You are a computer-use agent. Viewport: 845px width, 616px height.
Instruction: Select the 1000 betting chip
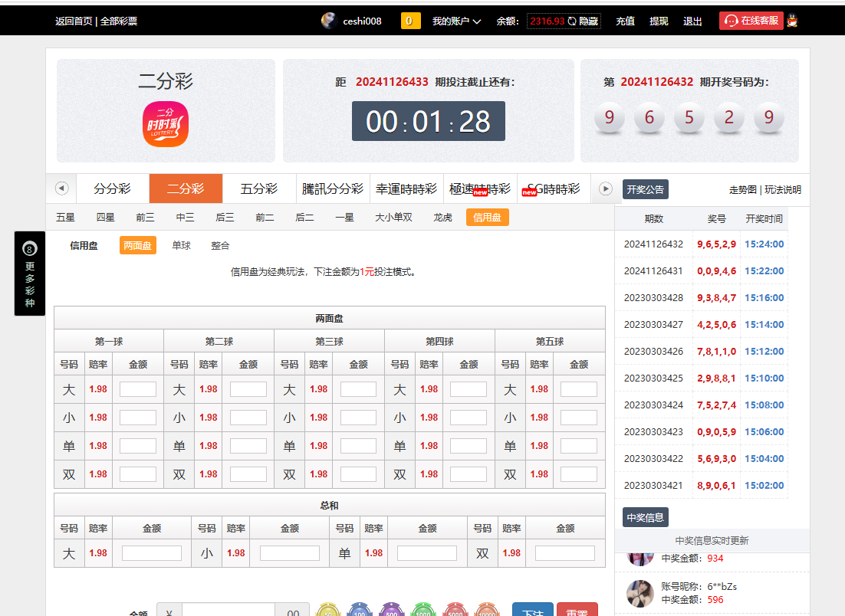(x=422, y=611)
